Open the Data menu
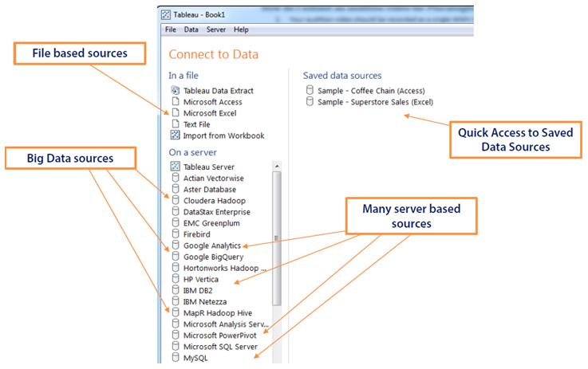Image resolution: width=588 pixels, height=369 pixels. [x=191, y=29]
